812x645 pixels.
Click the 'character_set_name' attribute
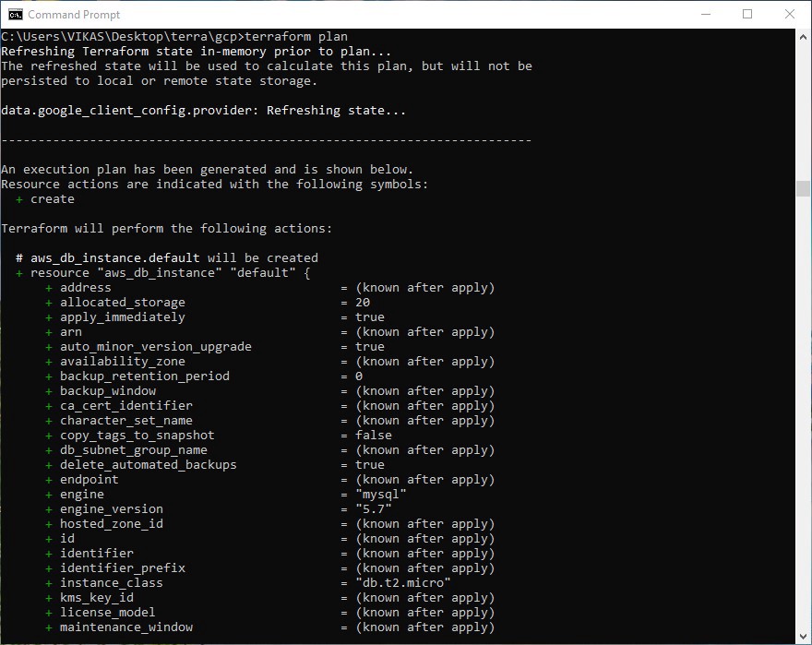click(125, 420)
